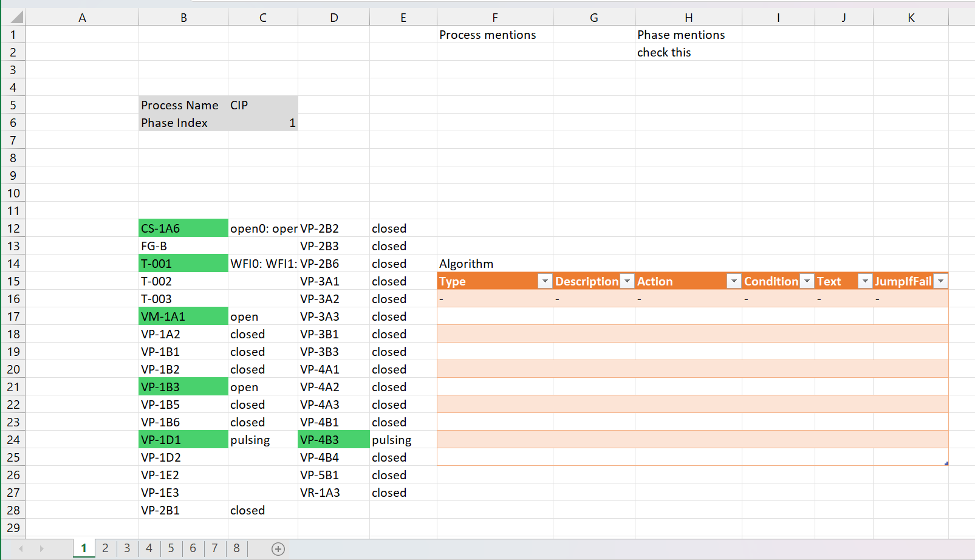
Task: Go to previous sheet tab arrow
Action: tap(21, 549)
